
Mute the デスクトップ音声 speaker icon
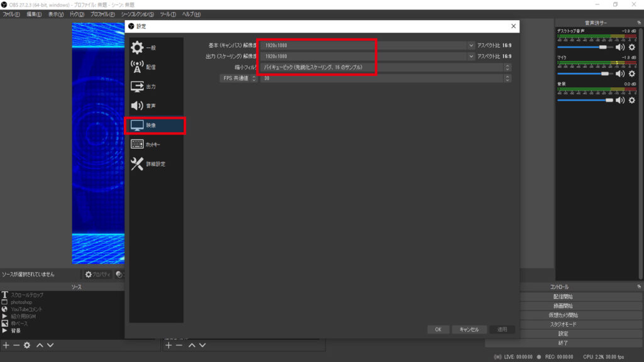pos(619,47)
